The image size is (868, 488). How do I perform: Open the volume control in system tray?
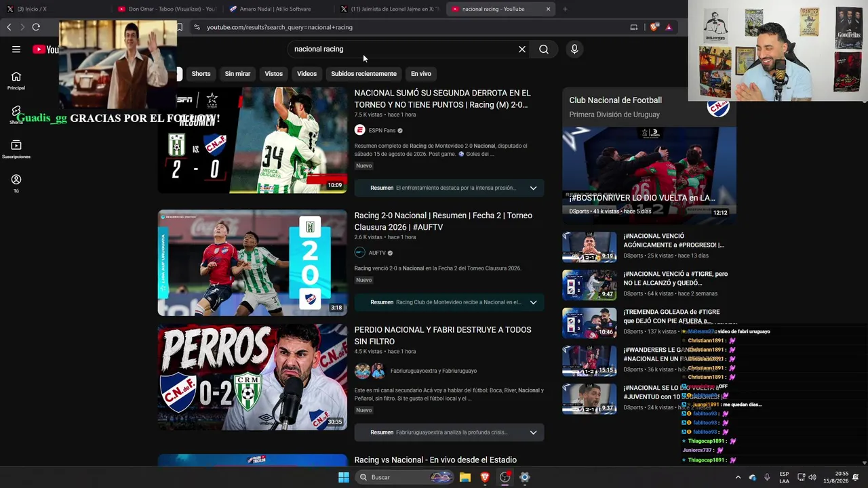(x=812, y=477)
